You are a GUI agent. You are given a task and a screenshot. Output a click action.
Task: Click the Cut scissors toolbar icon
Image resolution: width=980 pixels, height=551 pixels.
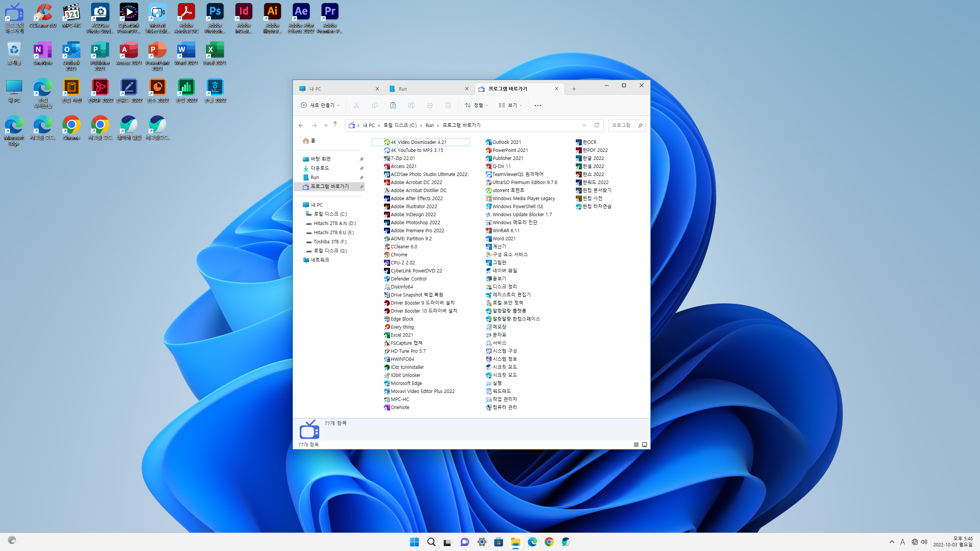356,105
